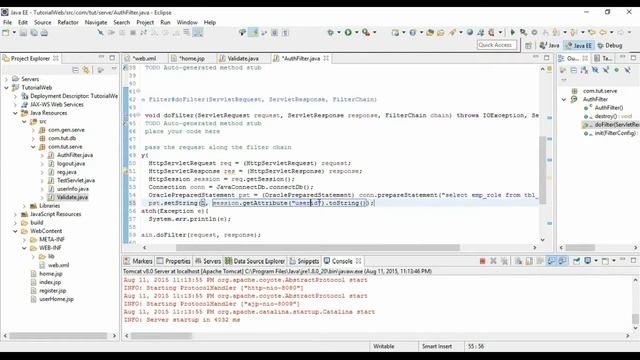Toggle Show Console on Standard Out change

pos(551,261)
